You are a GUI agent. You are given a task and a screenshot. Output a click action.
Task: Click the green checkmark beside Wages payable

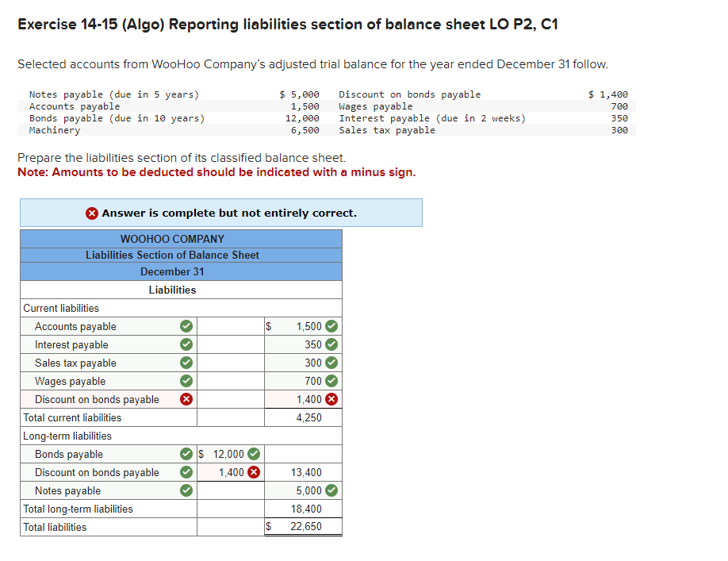(x=185, y=381)
